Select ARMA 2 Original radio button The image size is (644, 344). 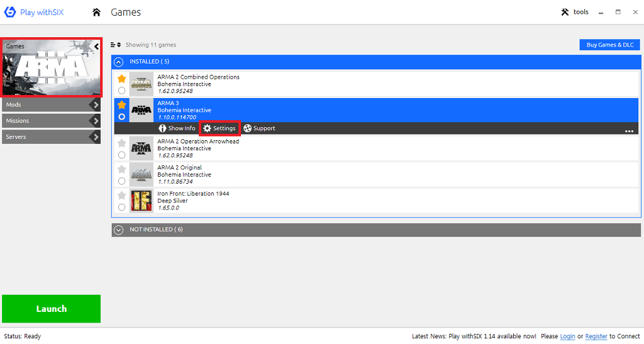121,181
